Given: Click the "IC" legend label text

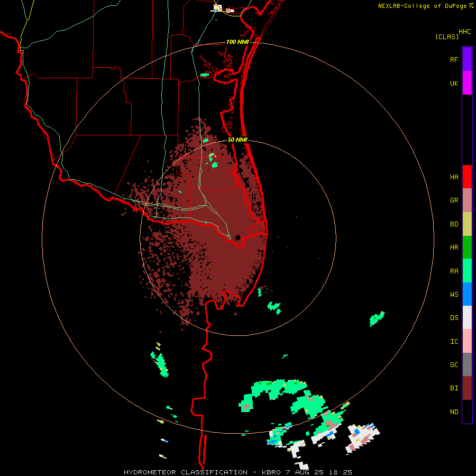Looking at the screenshot, I should point(454,342).
